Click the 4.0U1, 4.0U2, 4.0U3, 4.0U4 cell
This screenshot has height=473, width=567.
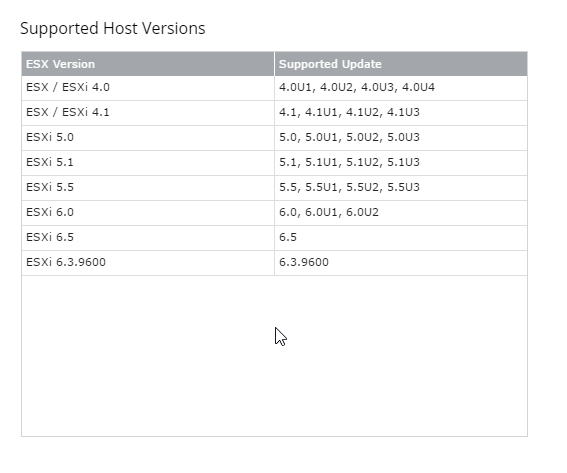coord(401,88)
